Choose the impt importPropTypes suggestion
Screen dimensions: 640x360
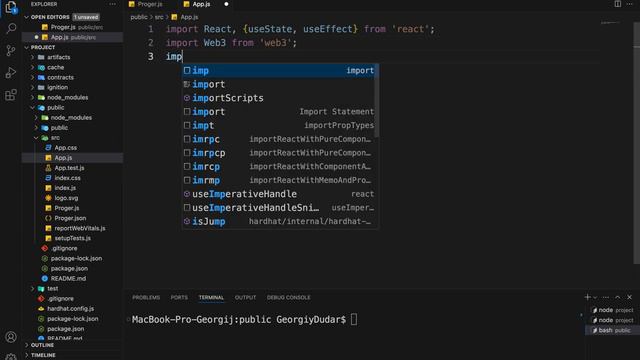click(279, 125)
